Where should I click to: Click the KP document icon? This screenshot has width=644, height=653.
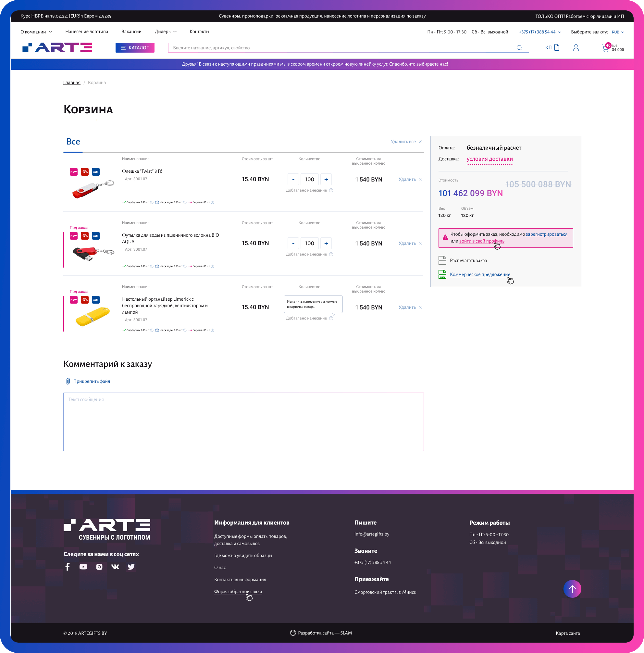point(556,48)
